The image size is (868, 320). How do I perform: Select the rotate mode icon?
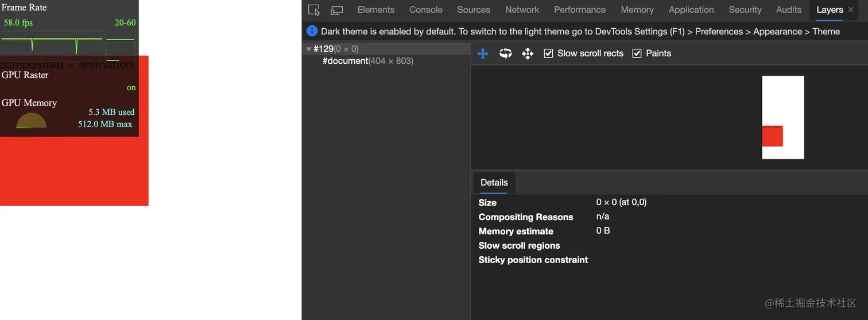click(505, 53)
